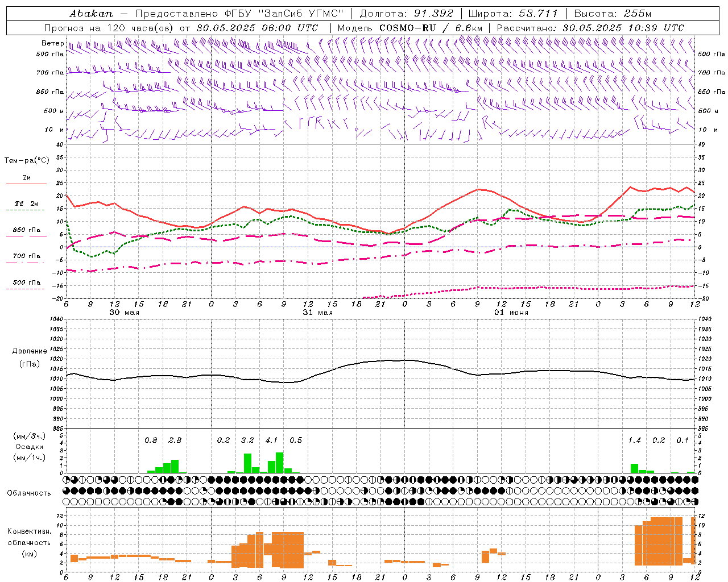Click the "Td 2м" dew point legend entry
This screenshot has width=728, height=582.
(27, 203)
